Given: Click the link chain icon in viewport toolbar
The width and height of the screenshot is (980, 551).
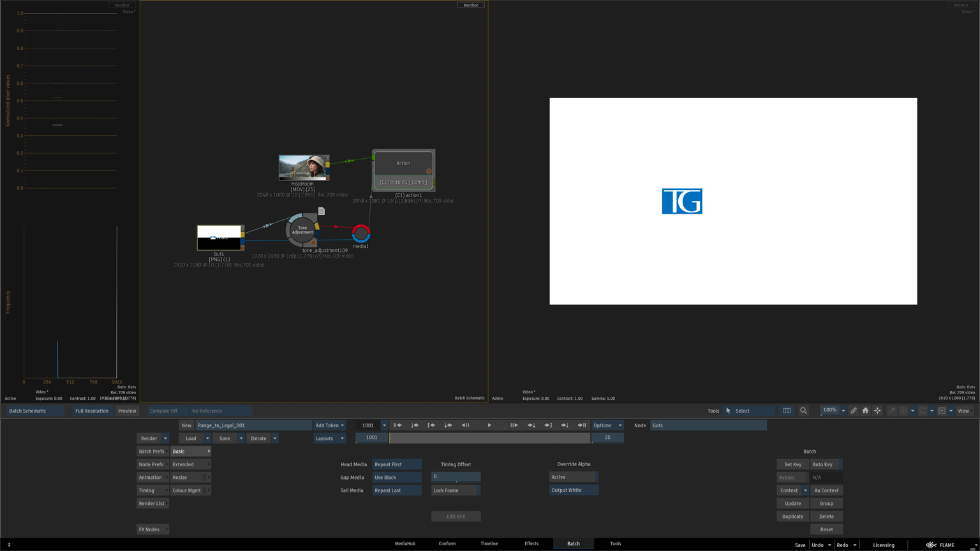Looking at the screenshot, I should pyautogui.click(x=854, y=411).
